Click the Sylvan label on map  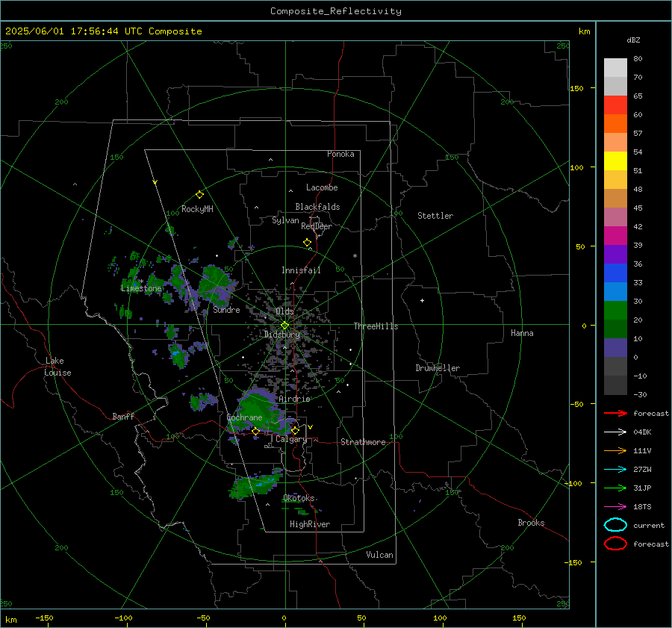(x=285, y=221)
